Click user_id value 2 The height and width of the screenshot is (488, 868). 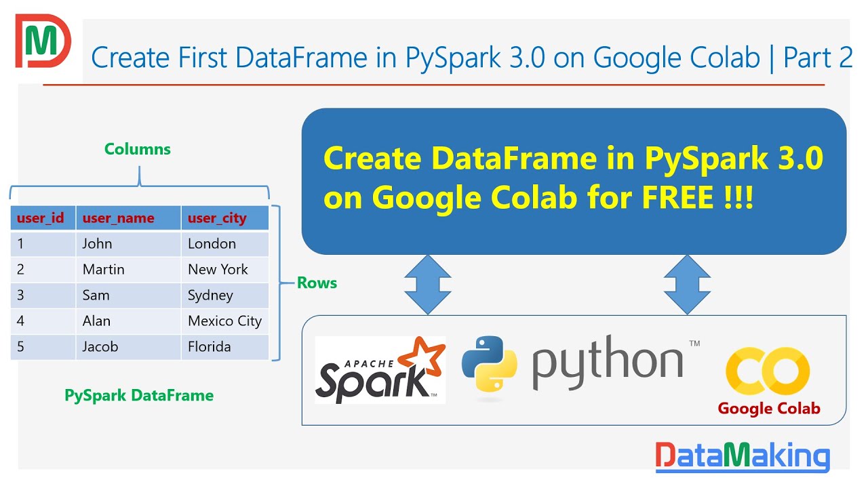43,270
